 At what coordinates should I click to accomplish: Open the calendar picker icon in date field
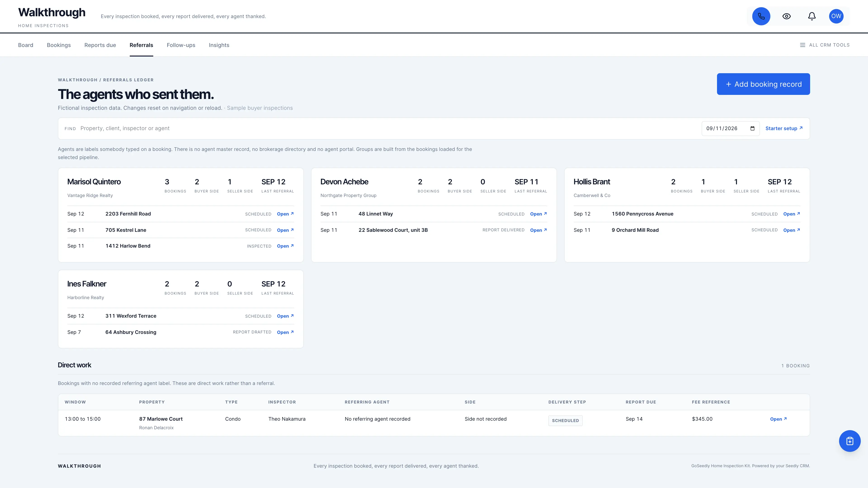coord(752,128)
